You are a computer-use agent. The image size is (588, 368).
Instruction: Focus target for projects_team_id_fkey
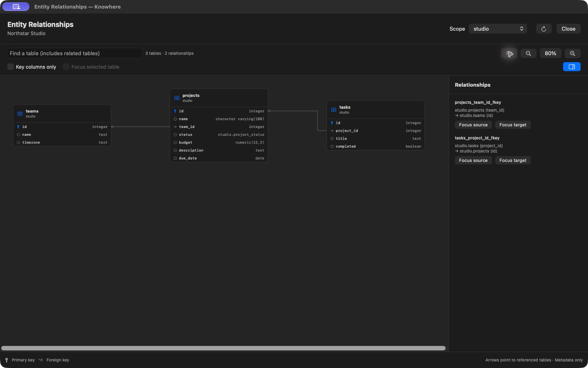click(513, 125)
